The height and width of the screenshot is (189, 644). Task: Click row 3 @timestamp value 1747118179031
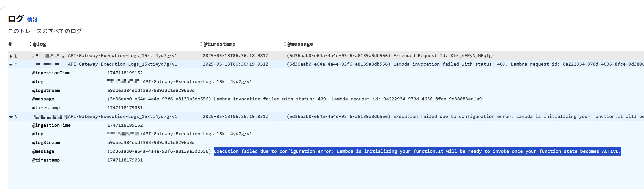(x=125, y=160)
